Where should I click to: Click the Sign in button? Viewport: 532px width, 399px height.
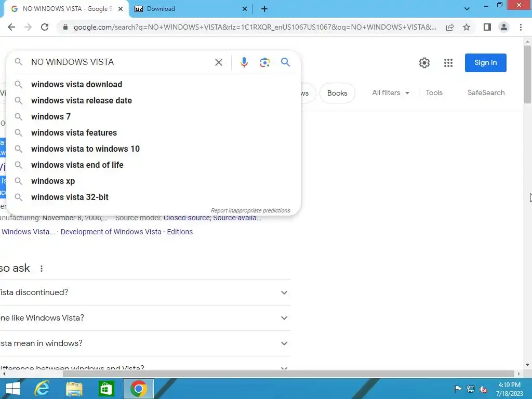click(x=486, y=63)
